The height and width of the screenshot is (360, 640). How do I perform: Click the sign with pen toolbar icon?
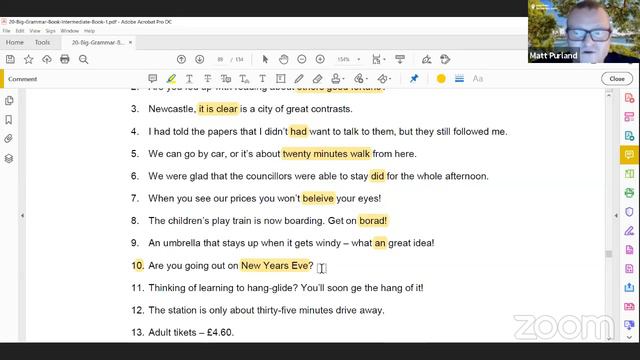pyautogui.click(x=427, y=59)
